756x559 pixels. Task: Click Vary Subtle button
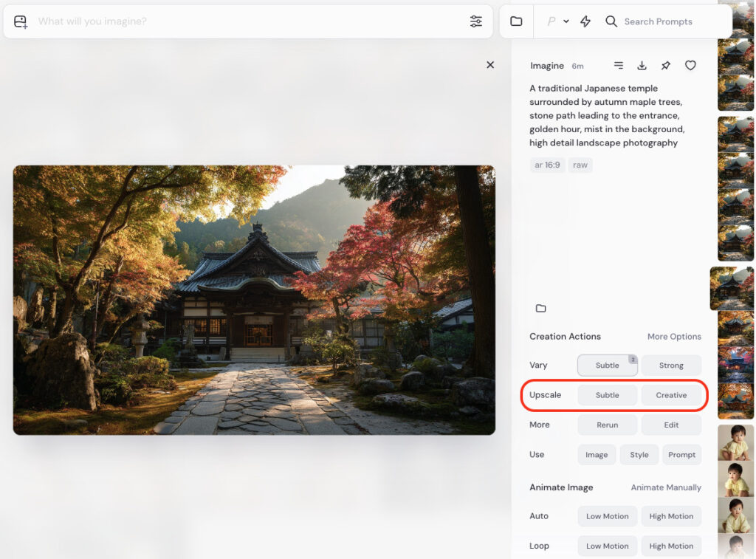pos(607,366)
